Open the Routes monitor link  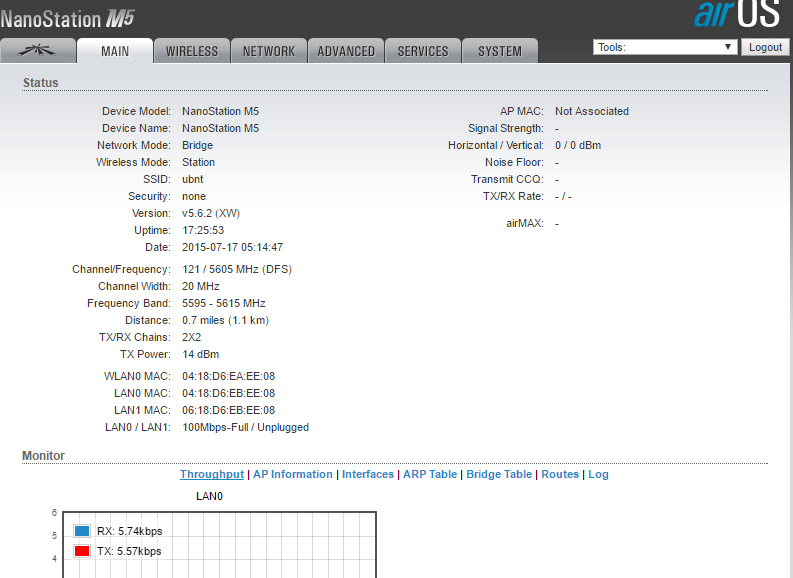point(560,474)
